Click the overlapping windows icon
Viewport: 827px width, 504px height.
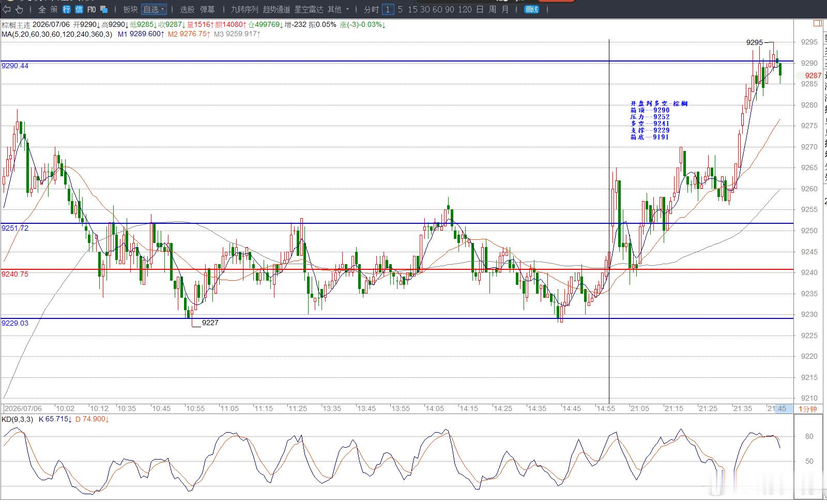[104, 9]
